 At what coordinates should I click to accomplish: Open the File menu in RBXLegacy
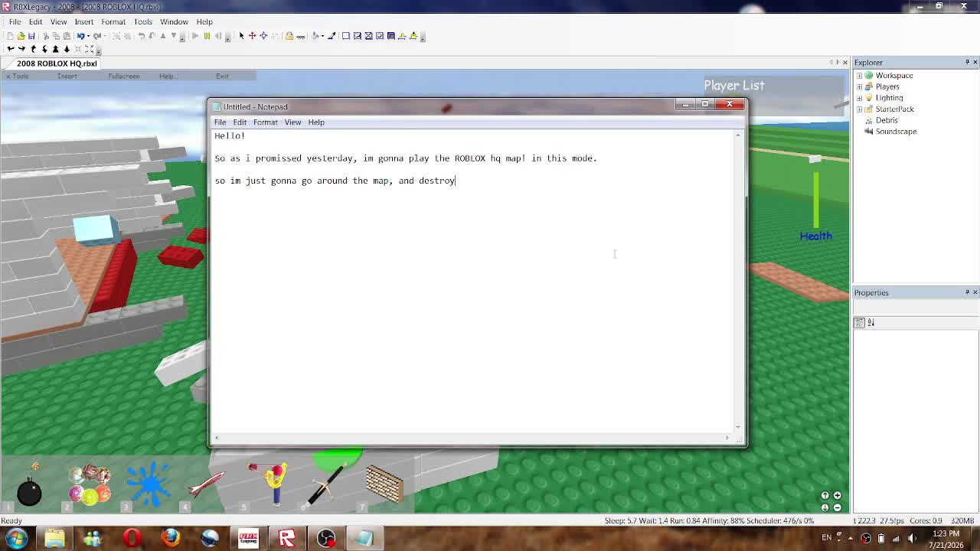pos(15,21)
